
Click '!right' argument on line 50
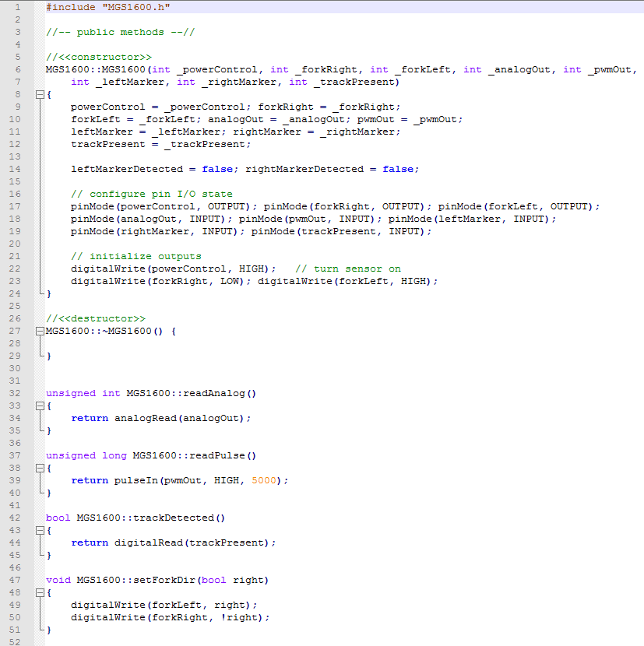239,617
